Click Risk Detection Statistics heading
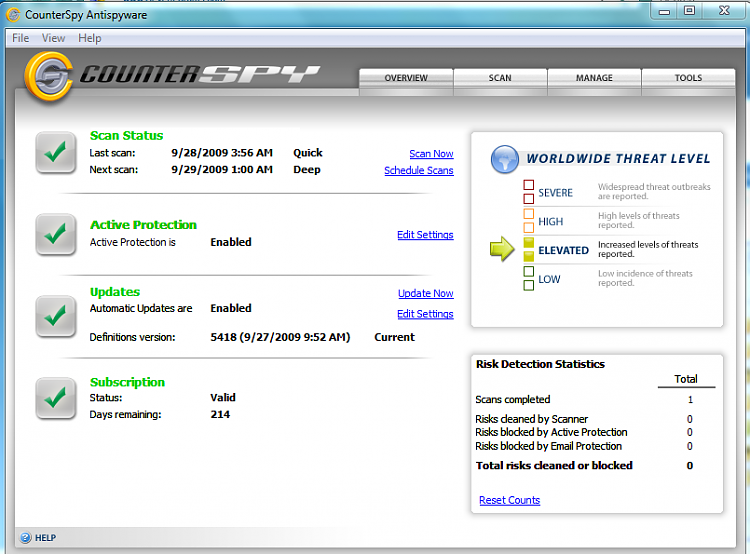This screenshot has height=554, width=750. coord(540,364)
